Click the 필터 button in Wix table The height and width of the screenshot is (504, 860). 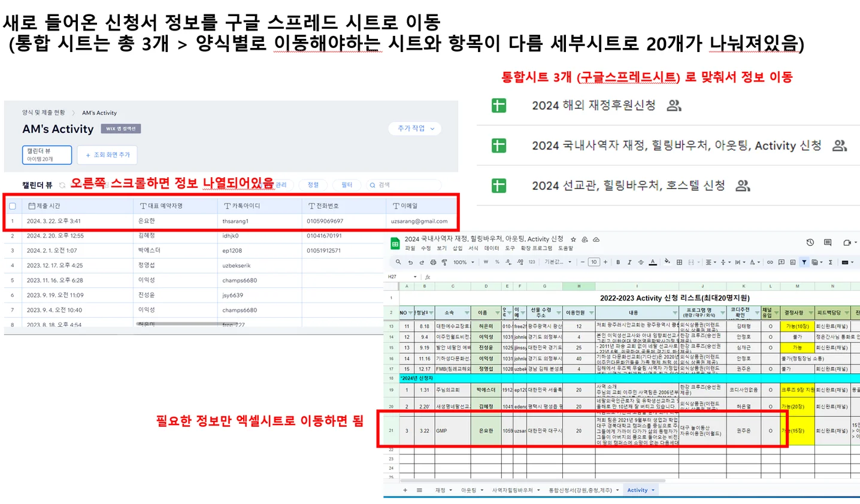point(347,185)
